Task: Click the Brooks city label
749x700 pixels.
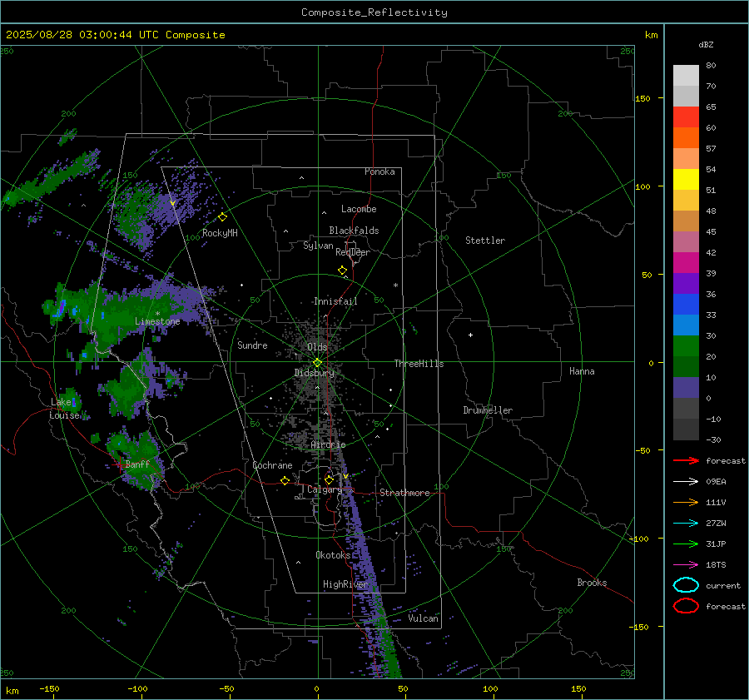Action: 592,583
